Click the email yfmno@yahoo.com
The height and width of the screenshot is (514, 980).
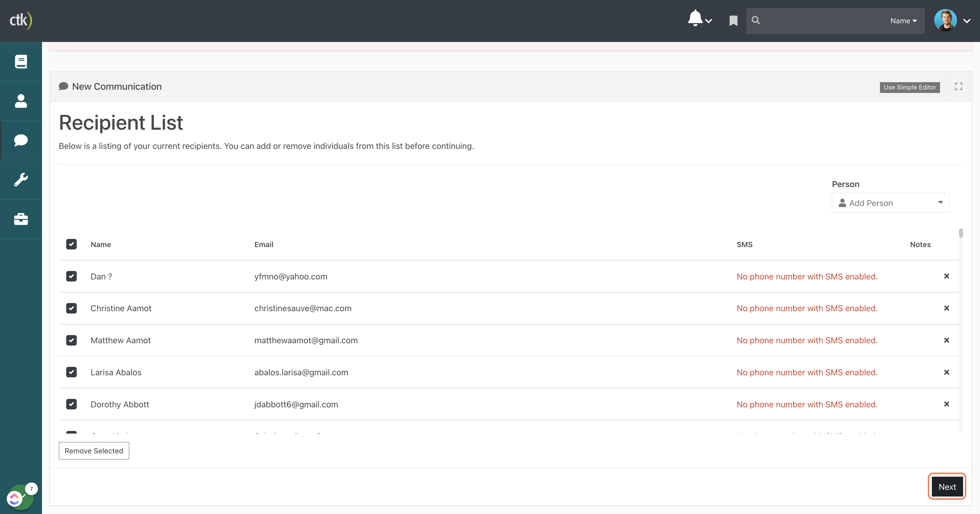pyautogui.click(x=291, y=277)
